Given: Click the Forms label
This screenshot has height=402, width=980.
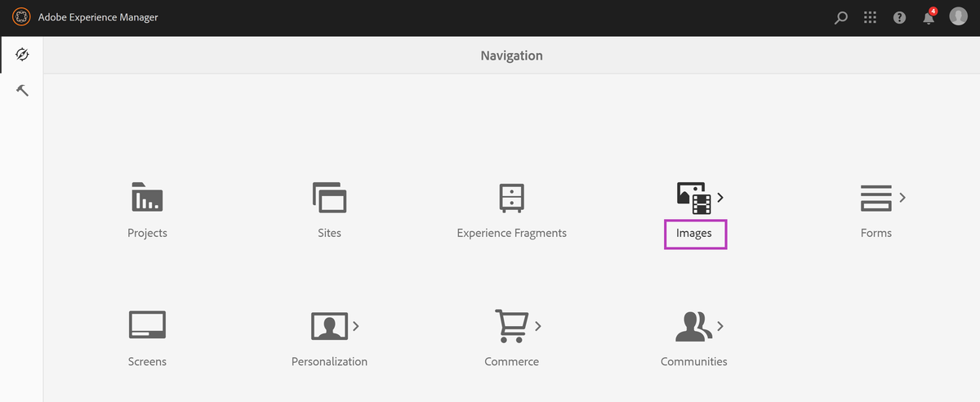Looking at the screenshot, I should point(876,234).
